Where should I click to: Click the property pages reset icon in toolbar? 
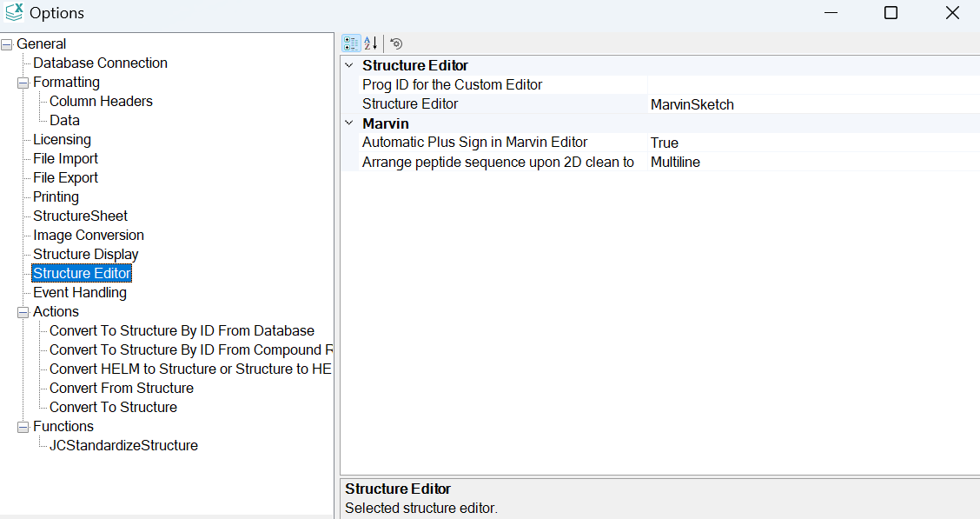point(396,43)
